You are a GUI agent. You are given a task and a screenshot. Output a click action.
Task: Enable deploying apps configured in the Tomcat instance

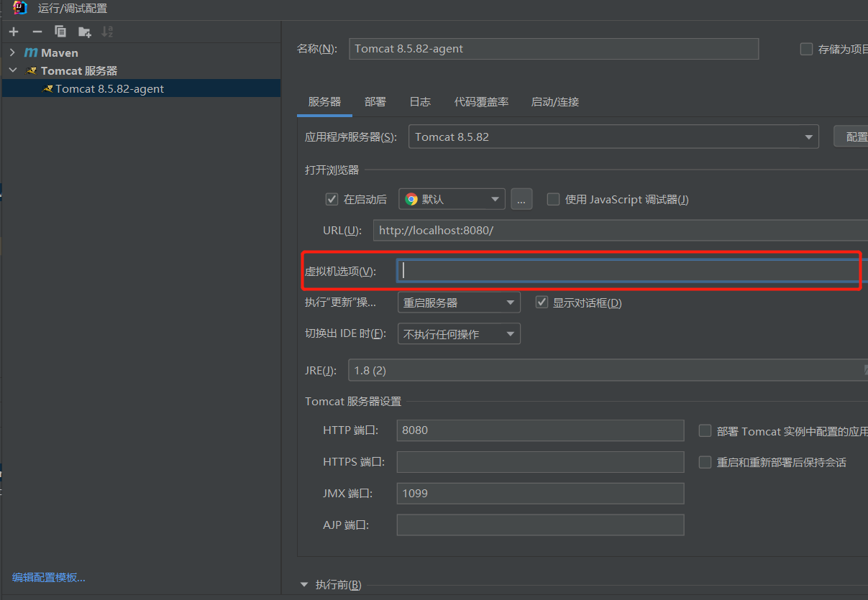pyautogui.click(x=705, y=431)
